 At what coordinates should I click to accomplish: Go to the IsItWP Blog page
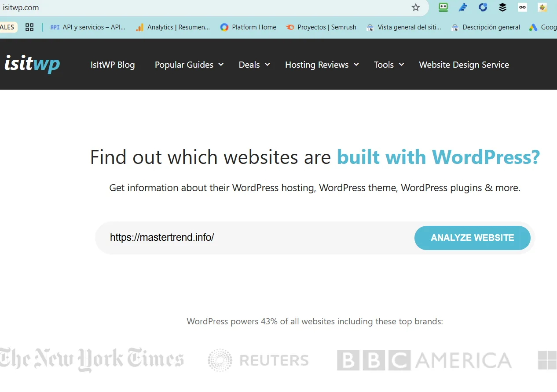point(113,65)
